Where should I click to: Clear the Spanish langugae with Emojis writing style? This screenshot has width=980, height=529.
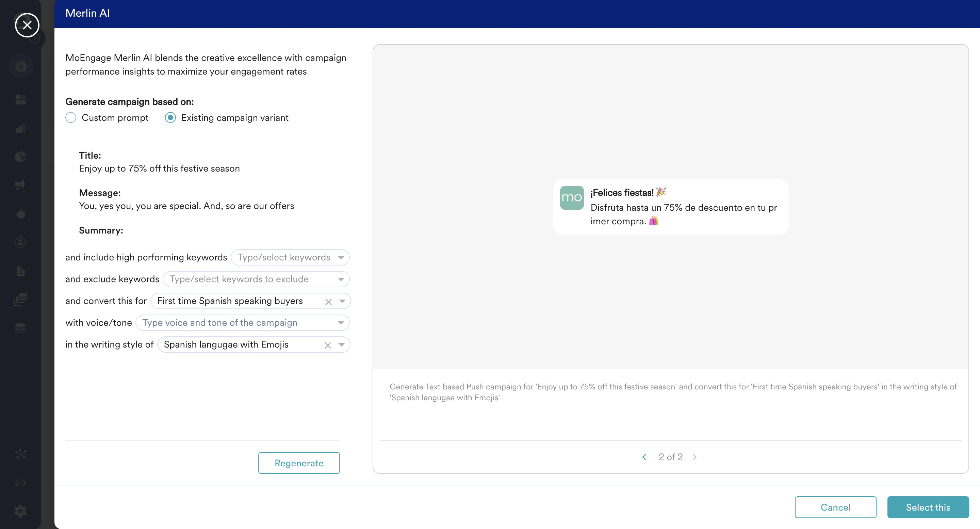pyautogui.click(x=328, y=345)
